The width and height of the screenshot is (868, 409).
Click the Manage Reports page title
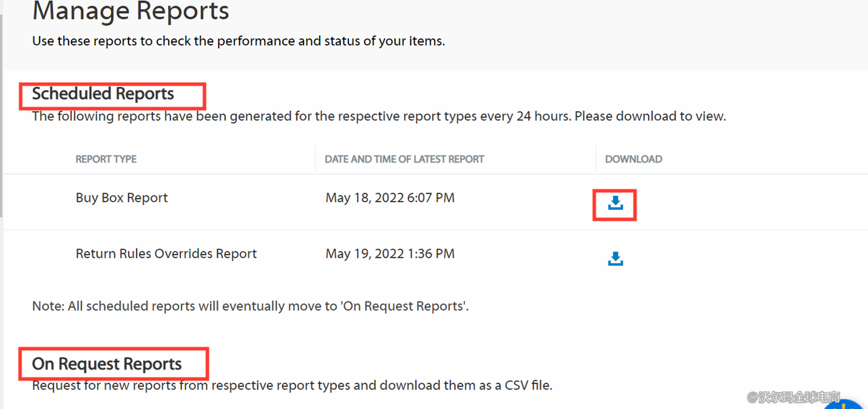point(131,11)
